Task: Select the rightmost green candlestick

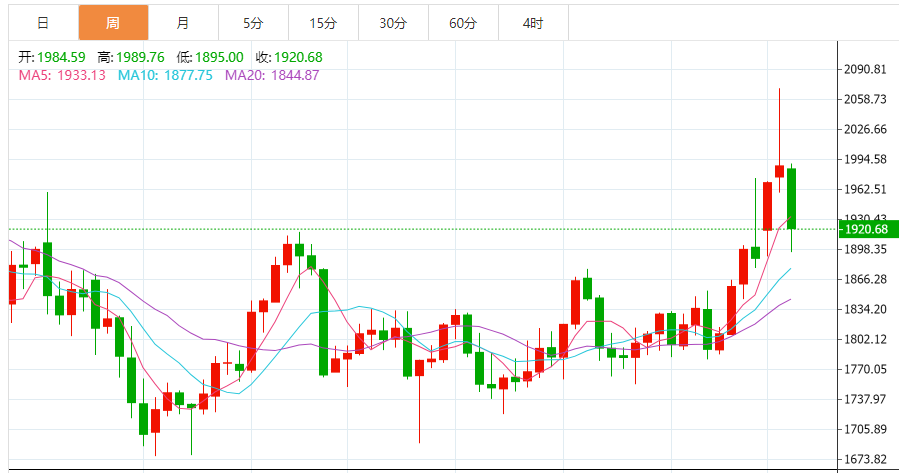Action: (791, 198)
